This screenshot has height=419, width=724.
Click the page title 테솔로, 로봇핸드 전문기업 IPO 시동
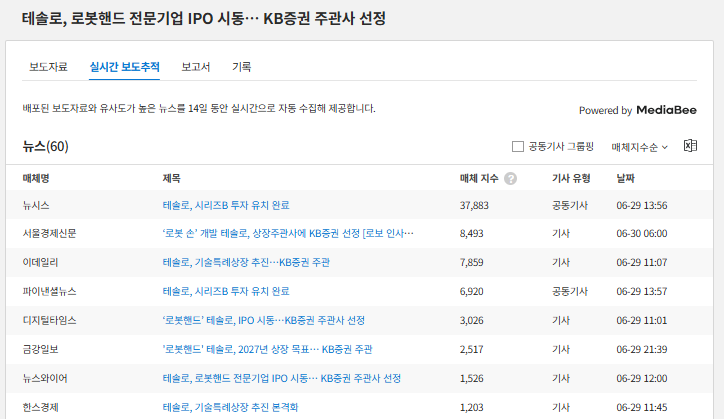click(204, 18)
